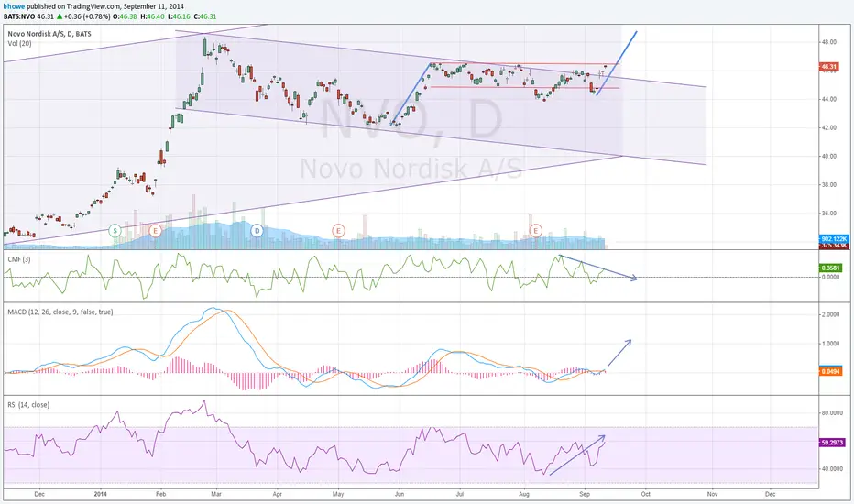Screen dimensions: 854x504
Task: Click the orange 0.0494 MACD value tag
Action: click(830, 372)
